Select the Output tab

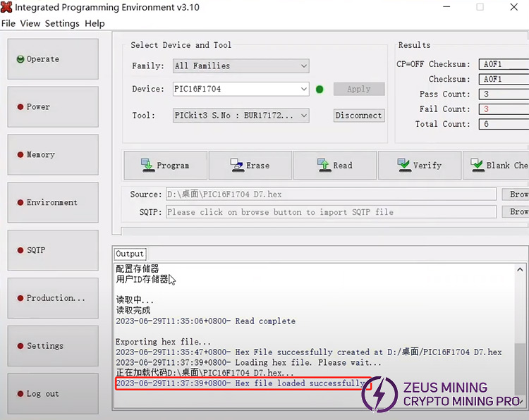click(x=130, y=254)
